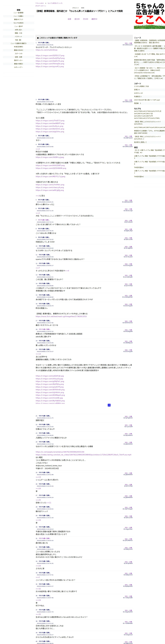Go to 次100 posts
Image resolution: width=165 pixels, height=644 pixels.
86,19
